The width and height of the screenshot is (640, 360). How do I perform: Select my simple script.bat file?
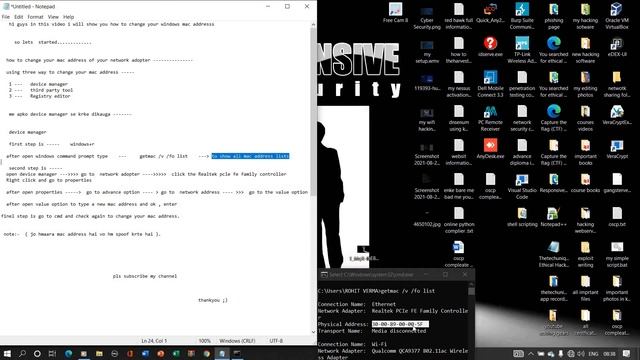coord(617,254)
